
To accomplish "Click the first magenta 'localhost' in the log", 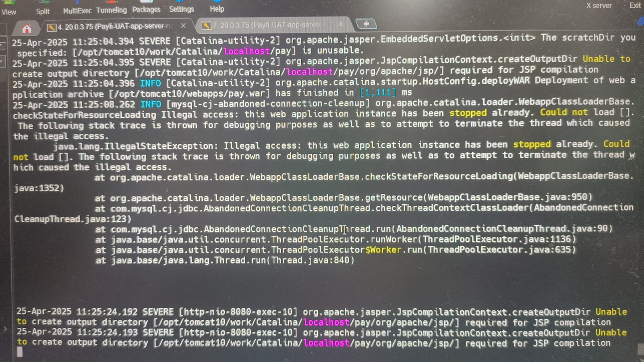I will pos(246,51).
